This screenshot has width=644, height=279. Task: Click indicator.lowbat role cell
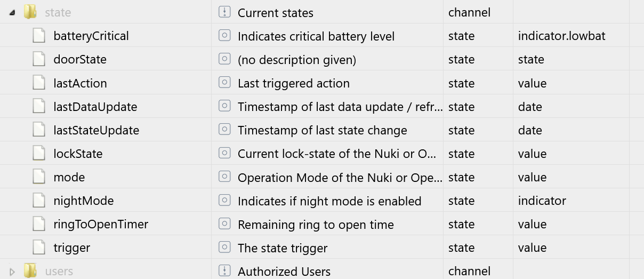tap(561, 36)
